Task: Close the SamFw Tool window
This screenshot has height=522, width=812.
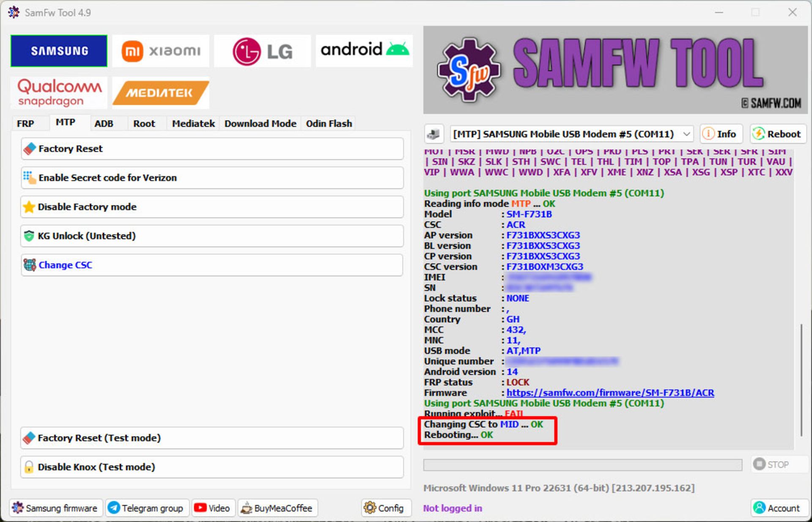Action: 793,12
